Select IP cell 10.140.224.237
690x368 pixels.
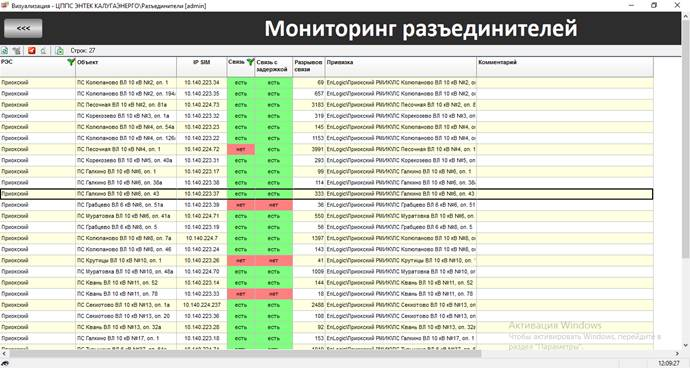tap(202, 305)
